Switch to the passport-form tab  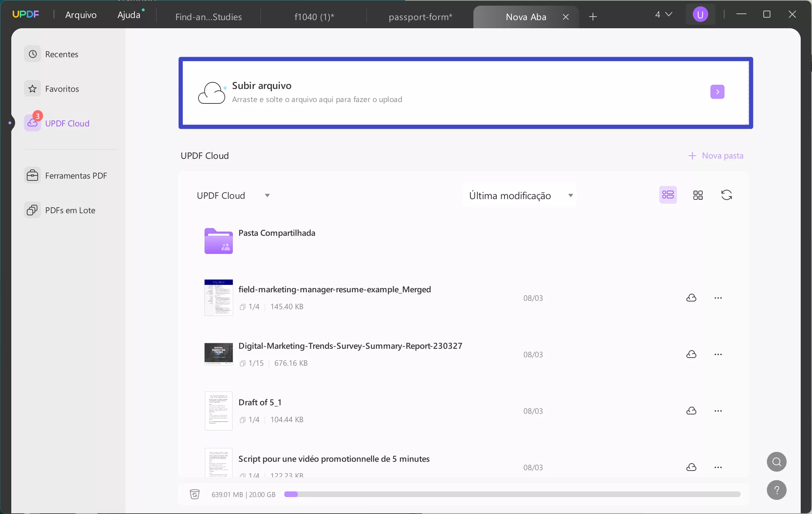click(420, 17)
